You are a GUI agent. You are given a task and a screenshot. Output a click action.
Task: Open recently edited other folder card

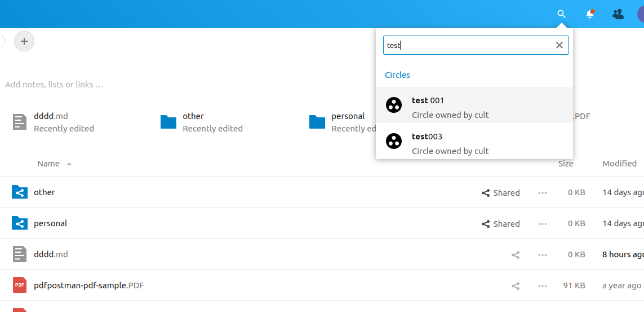[x=201, y=122]
